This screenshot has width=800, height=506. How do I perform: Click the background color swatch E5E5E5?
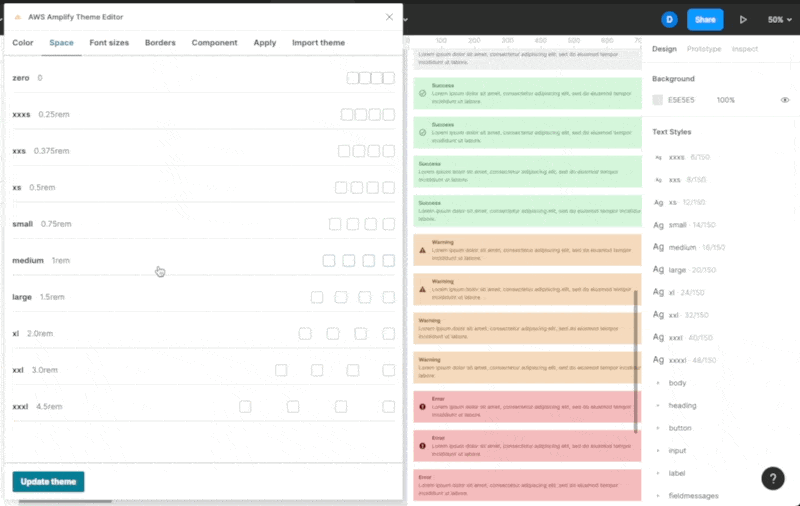(x=658, y=100)
